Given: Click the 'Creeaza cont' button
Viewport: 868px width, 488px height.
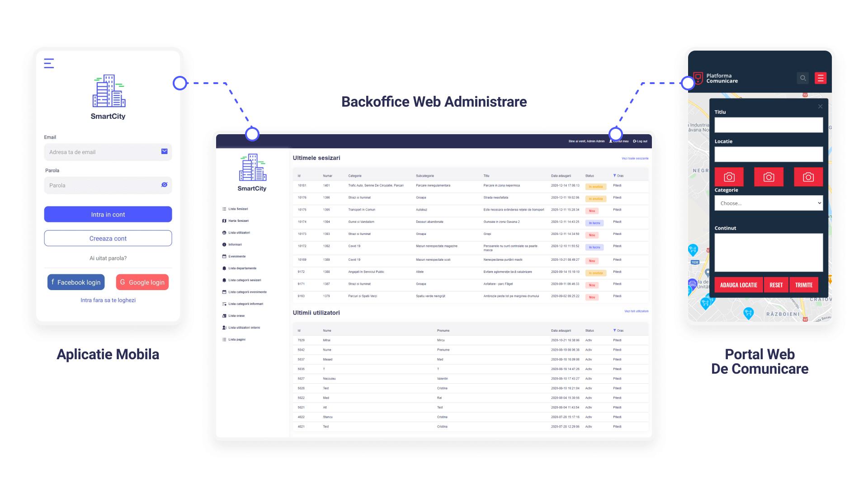Looking at the screenshot, I should coord(108,238).
